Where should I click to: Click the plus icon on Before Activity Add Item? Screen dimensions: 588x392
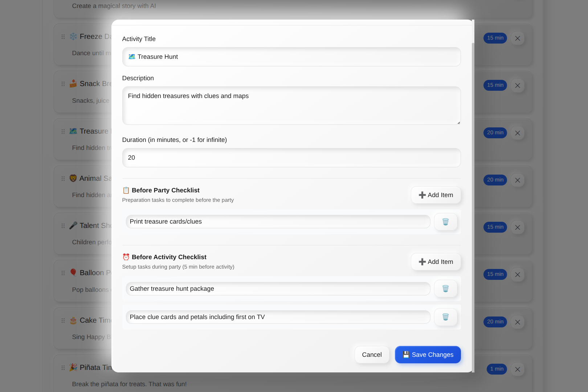(422, 262)
